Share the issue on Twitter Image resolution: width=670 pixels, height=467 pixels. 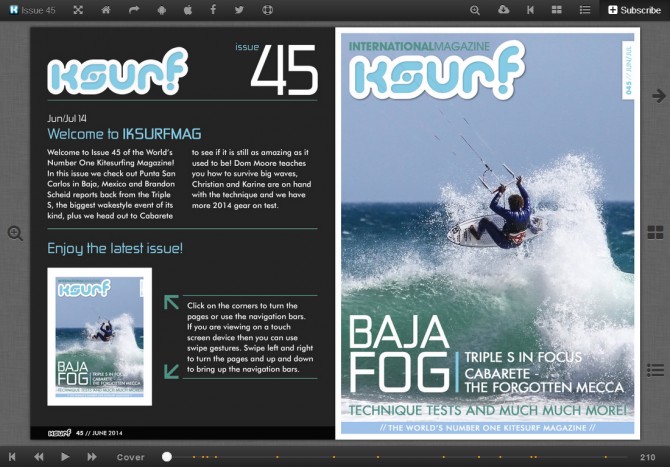pyautogui.click(x=239, y=10)
